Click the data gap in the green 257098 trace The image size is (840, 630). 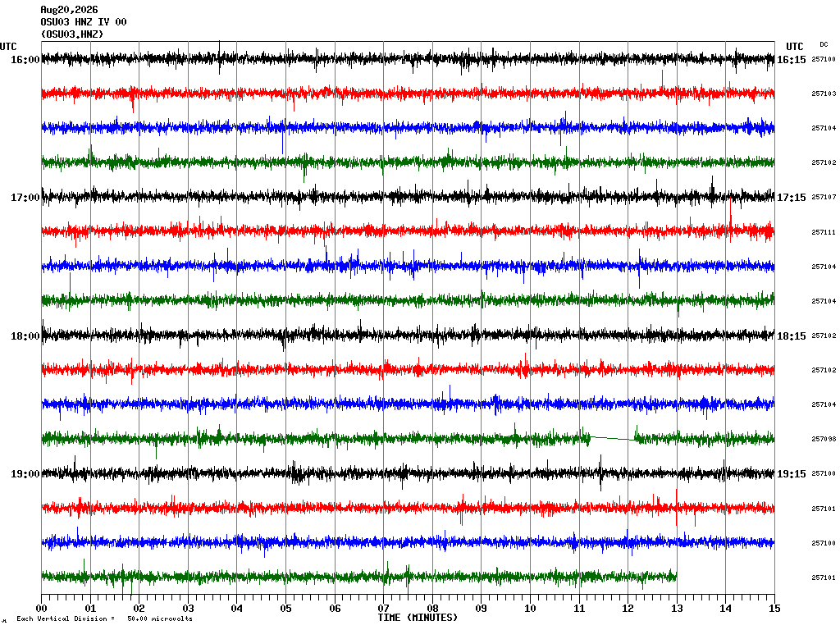(613, 439)
